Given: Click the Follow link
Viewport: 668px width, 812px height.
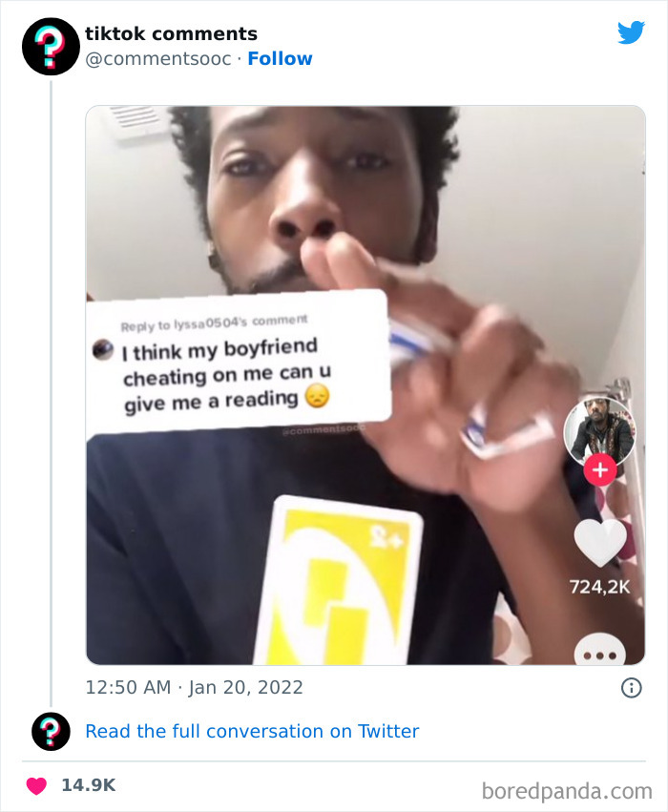Looking at the screenshot, I should point(280,58).
